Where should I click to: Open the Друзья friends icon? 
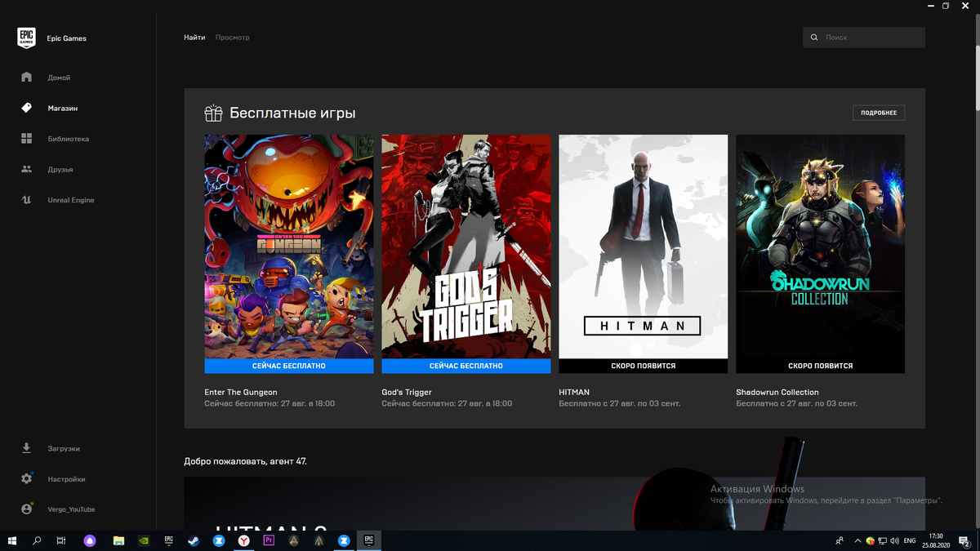(26, 169)
